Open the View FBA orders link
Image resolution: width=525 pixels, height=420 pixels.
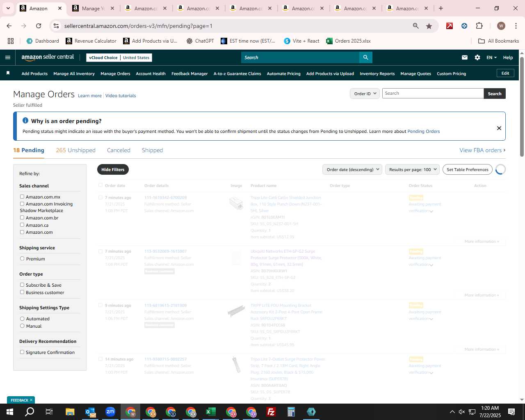[482, 150]
